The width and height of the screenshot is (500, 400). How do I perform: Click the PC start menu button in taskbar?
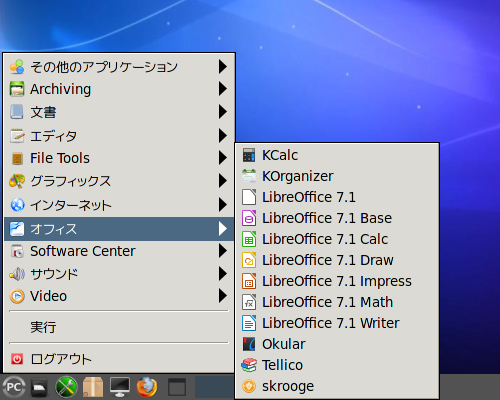point(14,387)
